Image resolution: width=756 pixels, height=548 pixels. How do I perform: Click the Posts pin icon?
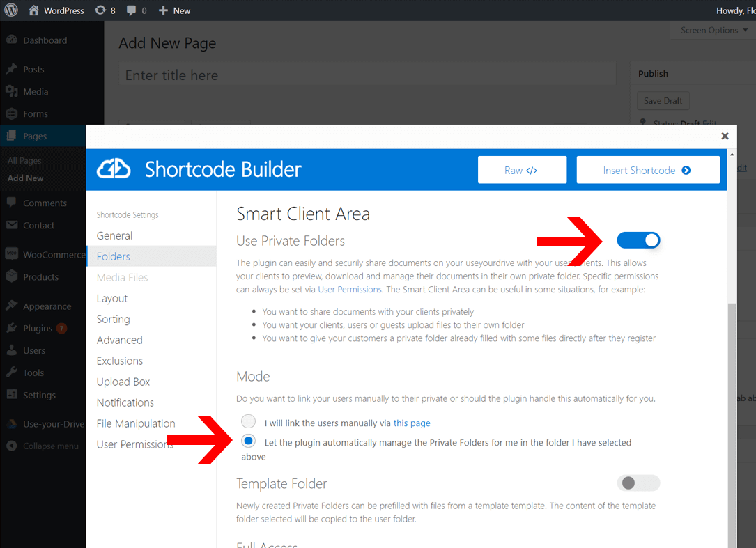[x=12, y=69]
